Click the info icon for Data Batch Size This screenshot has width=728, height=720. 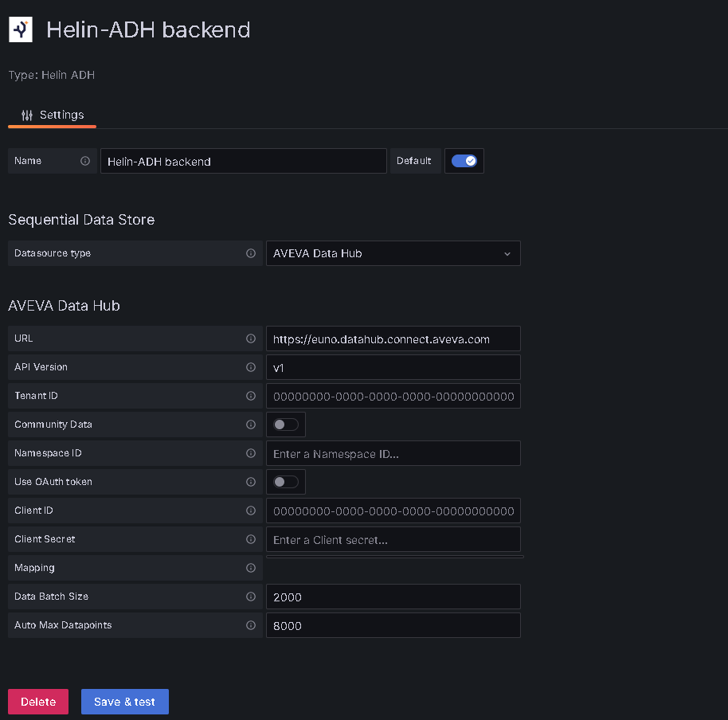tap(251, 597)
